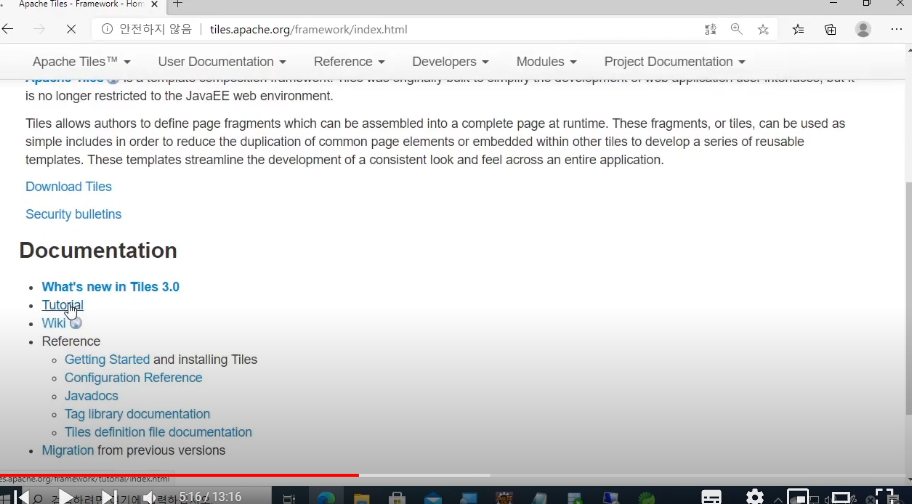912x504 pixels.
Task: Open What's new in Tiles 3.0
Action: 111,287
